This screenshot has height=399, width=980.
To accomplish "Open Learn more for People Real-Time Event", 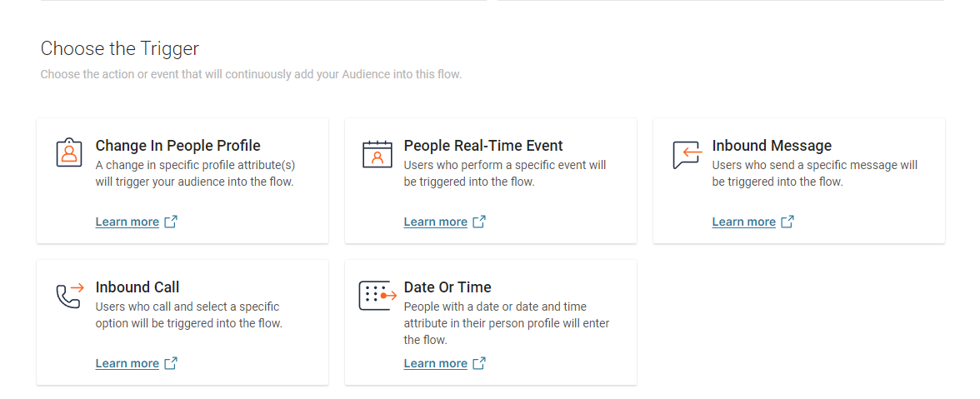I will [436, 222].
